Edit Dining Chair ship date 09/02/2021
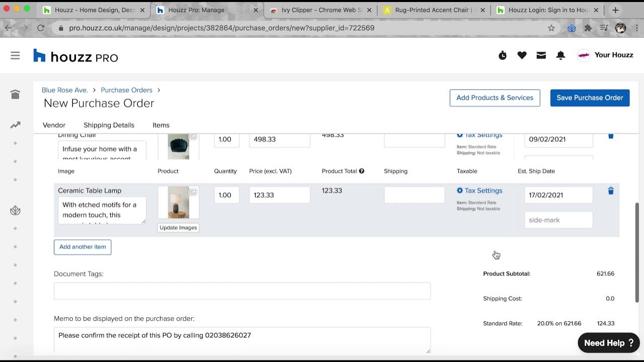The width and height of the screenshot is (644, 362). tap(558, 140)
